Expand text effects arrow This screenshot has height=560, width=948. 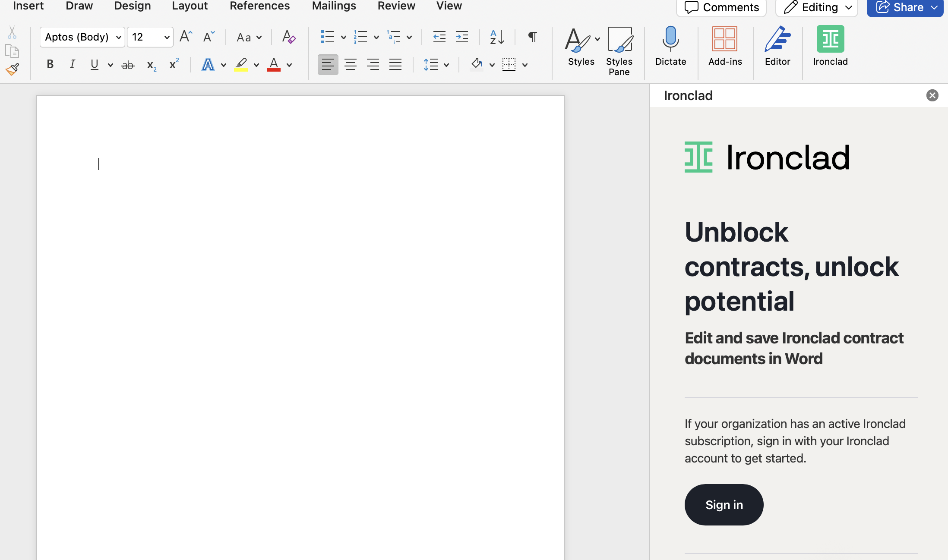pyautogui.click(x=224, y=65)
